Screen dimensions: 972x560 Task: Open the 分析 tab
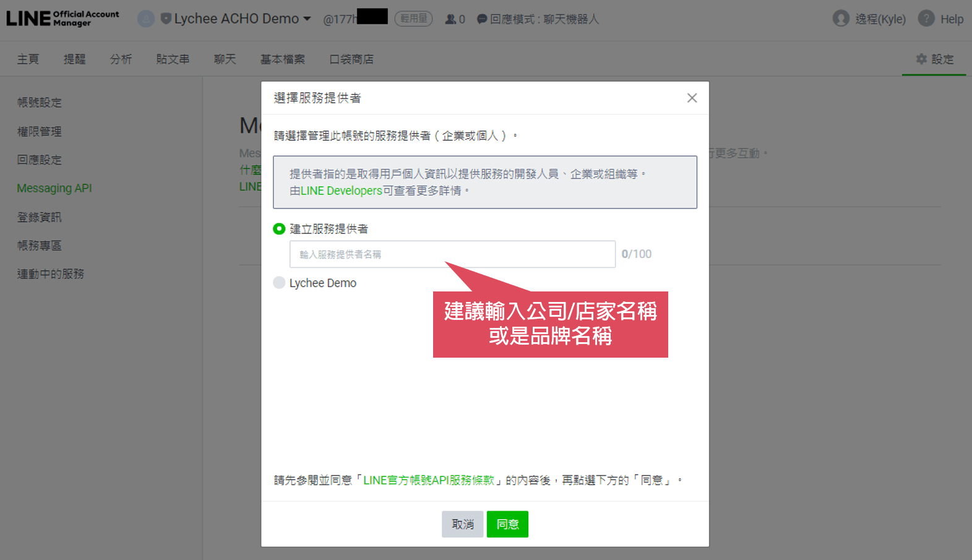point(121,59)
